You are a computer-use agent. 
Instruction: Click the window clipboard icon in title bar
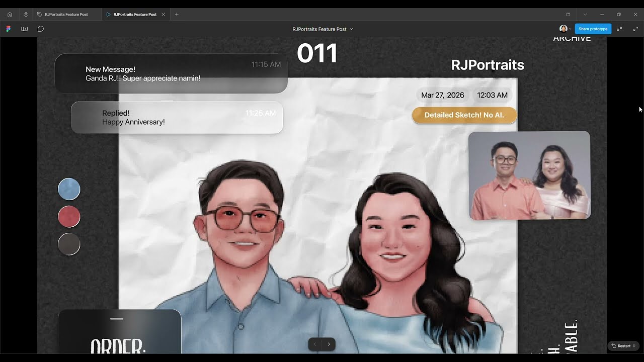[x=568, y=15]
